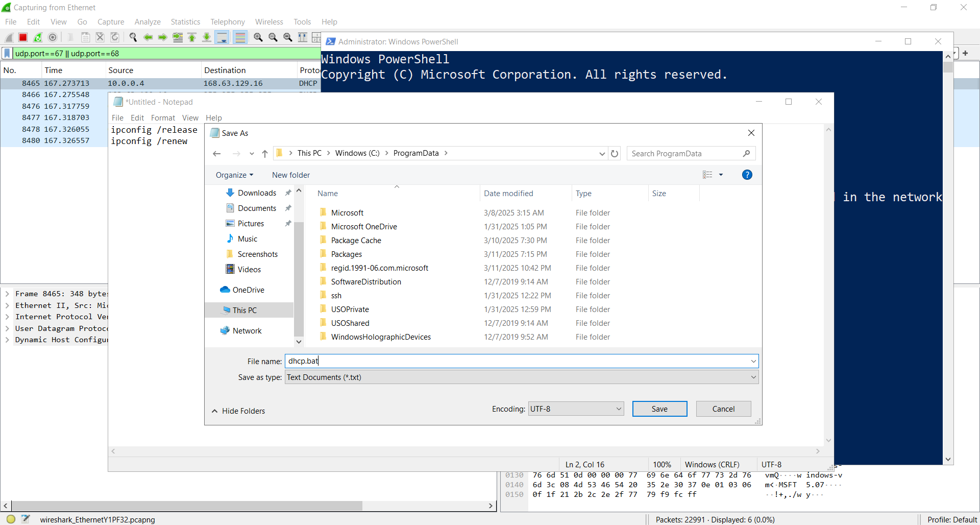Expand the Ethernet II detail row
This screenshot has height=525, width=980.
pyautogui.click(x=7, y=305)
